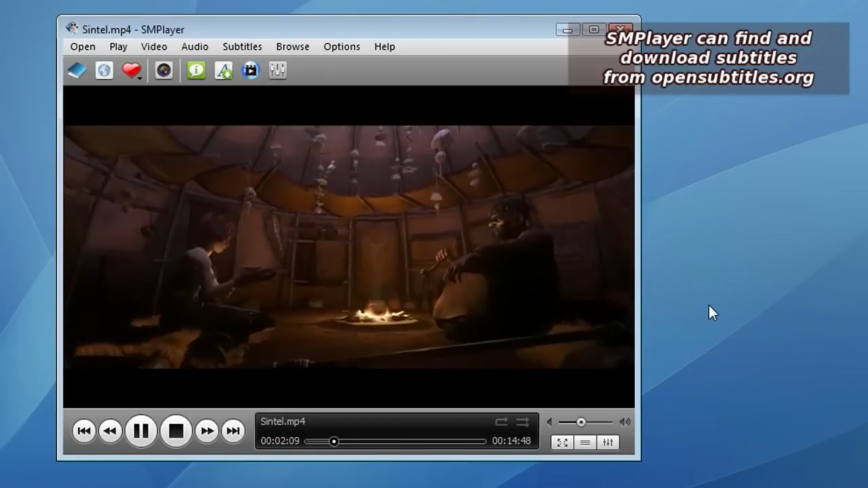Click the video clapperboard toolbar icon
This screenshot has height=488, width=868.
(x=251, y=71)
